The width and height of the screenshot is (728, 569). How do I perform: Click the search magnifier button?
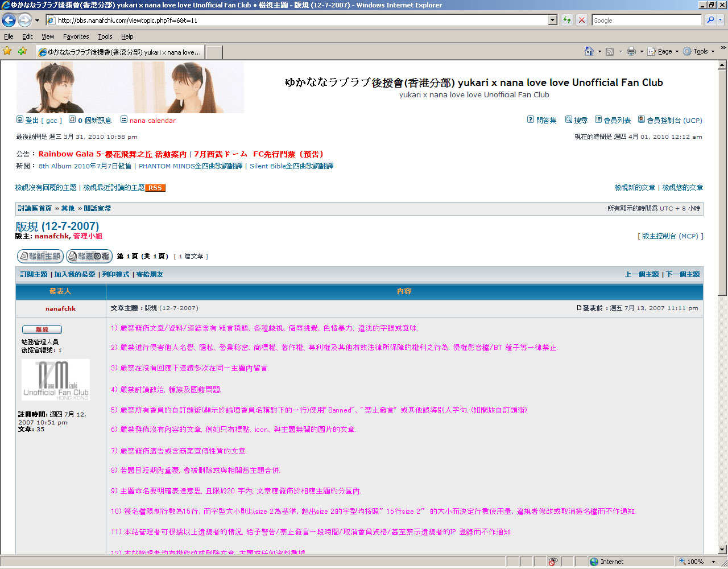tap(710, 20)
